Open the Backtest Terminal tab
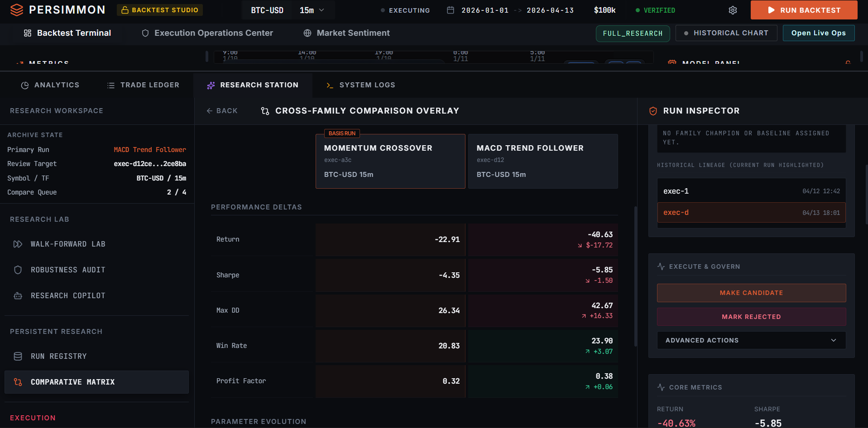868x428 pixels. (x=67, y=33)
